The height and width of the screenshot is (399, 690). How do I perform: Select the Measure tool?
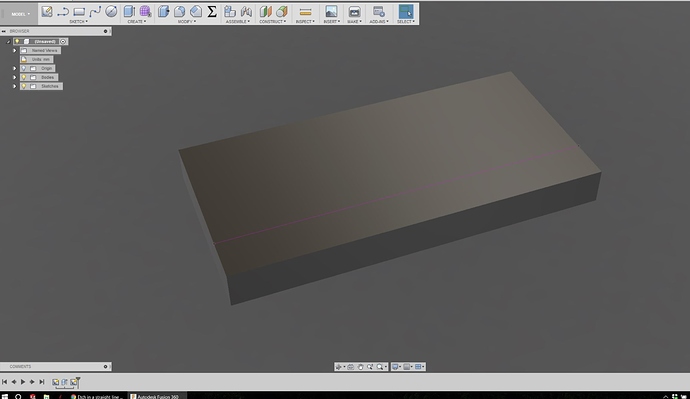[305, 12]
